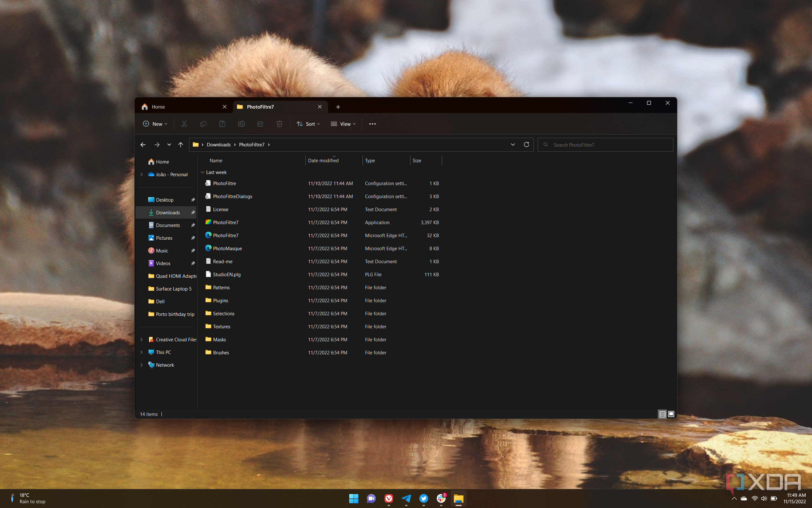Open Vivaldi browser from taskbar

tap(389, 498)
